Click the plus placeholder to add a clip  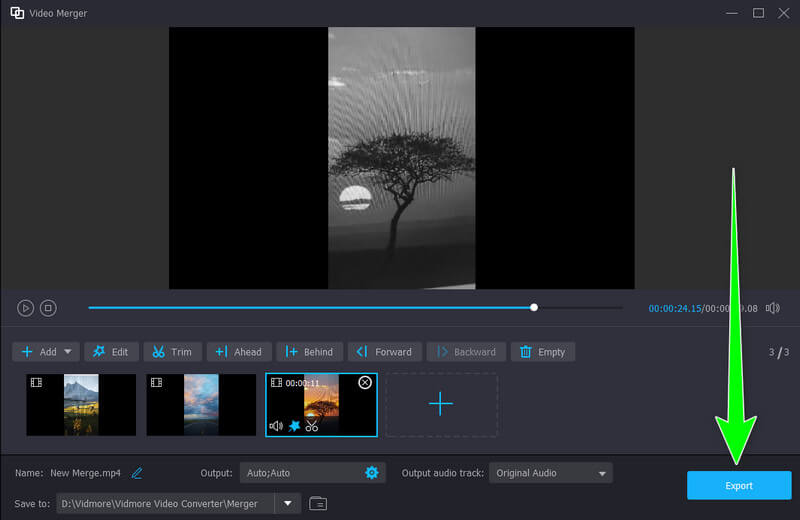click(x=441, y=404)
